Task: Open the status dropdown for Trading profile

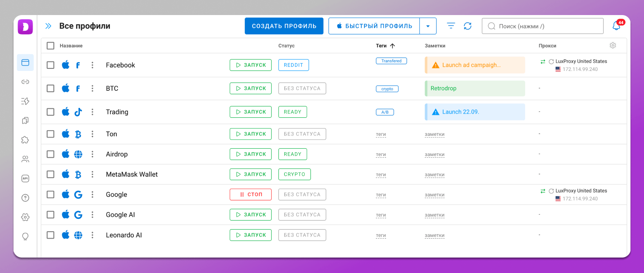Action: coord(292,112)
